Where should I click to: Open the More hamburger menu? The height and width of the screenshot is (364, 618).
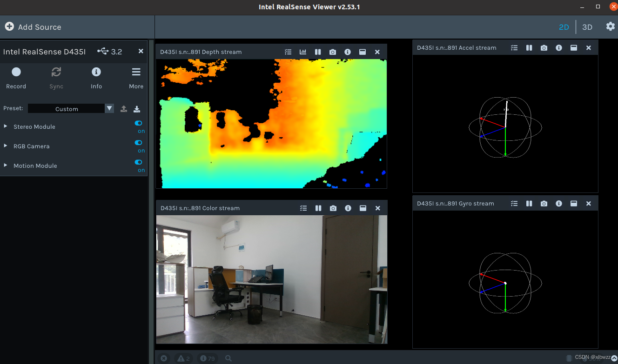[x=136, y=78]
